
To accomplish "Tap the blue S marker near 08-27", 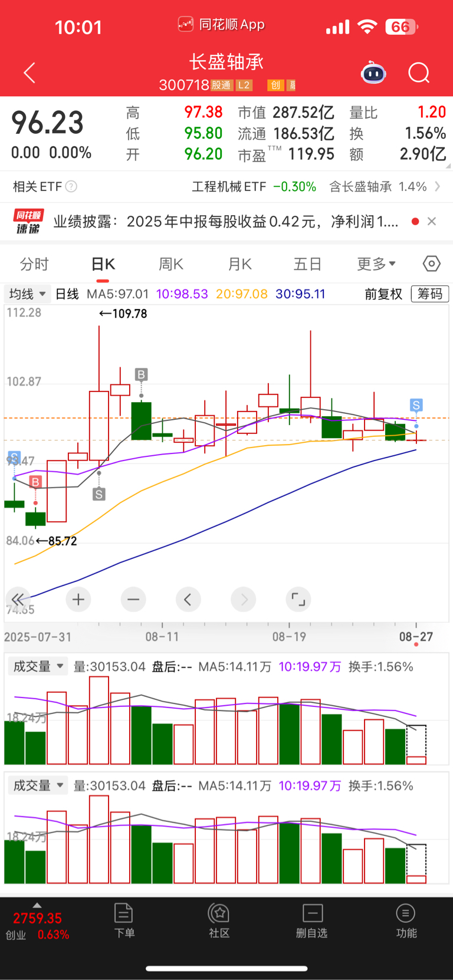I will [416, 405].
